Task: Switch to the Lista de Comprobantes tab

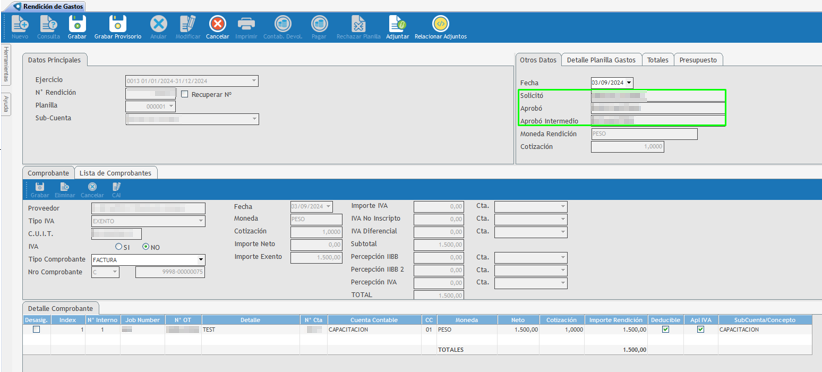Action: click(x=115, y=172)
